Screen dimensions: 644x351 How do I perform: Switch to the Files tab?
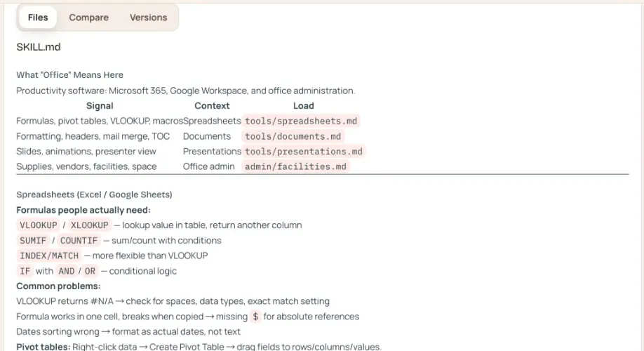coord(38,18)
